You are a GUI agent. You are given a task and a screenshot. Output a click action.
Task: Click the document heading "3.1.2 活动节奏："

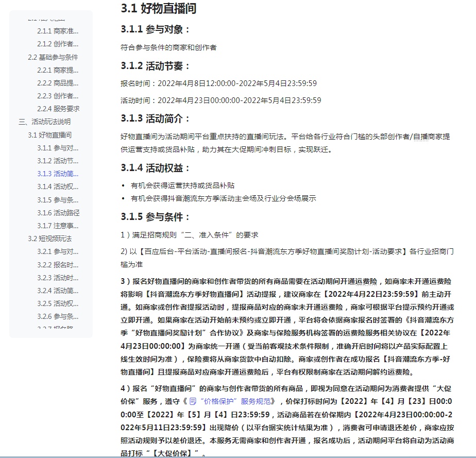(x=155, y=66)
